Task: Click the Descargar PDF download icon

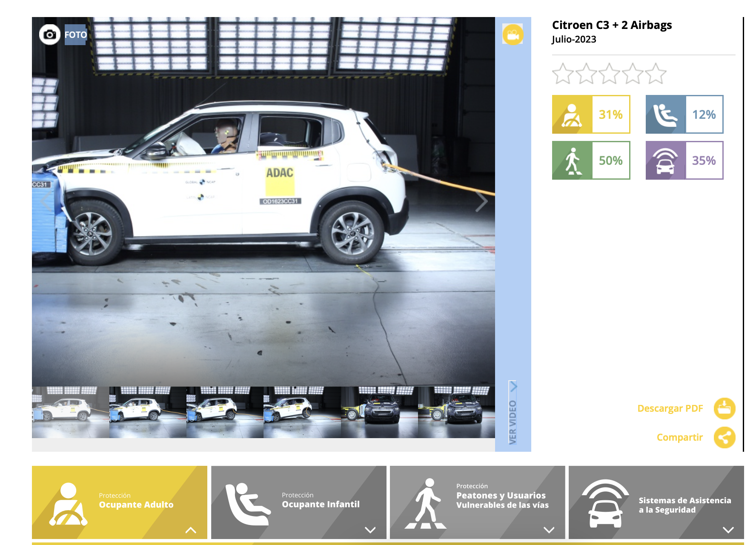Action: point(724,408)
